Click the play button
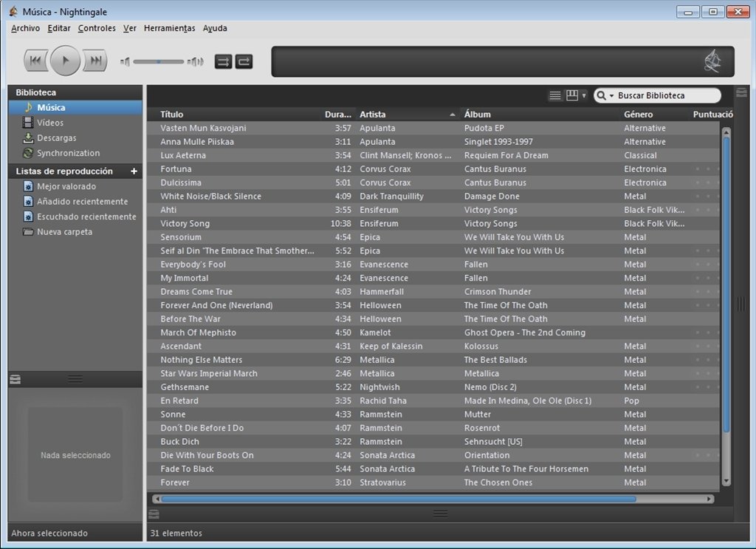The image size is (756, 549). pyautogui.click(x=65, y=61)
